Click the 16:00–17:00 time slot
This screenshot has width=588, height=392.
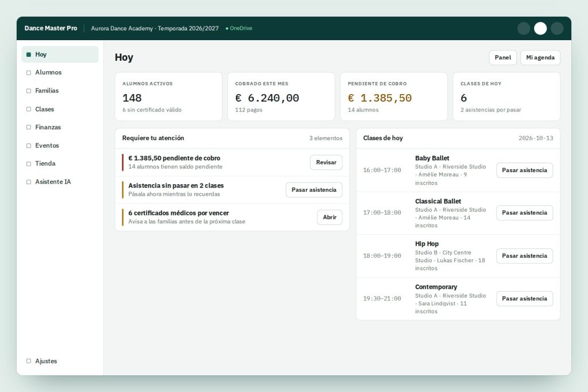click(x=382, y=170)
